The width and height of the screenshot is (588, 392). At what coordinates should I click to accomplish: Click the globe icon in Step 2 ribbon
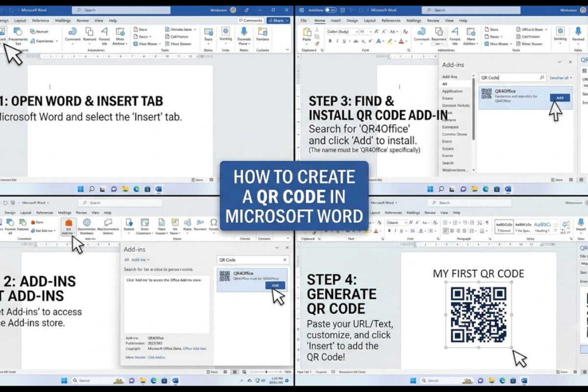click(x=87, y=223)
